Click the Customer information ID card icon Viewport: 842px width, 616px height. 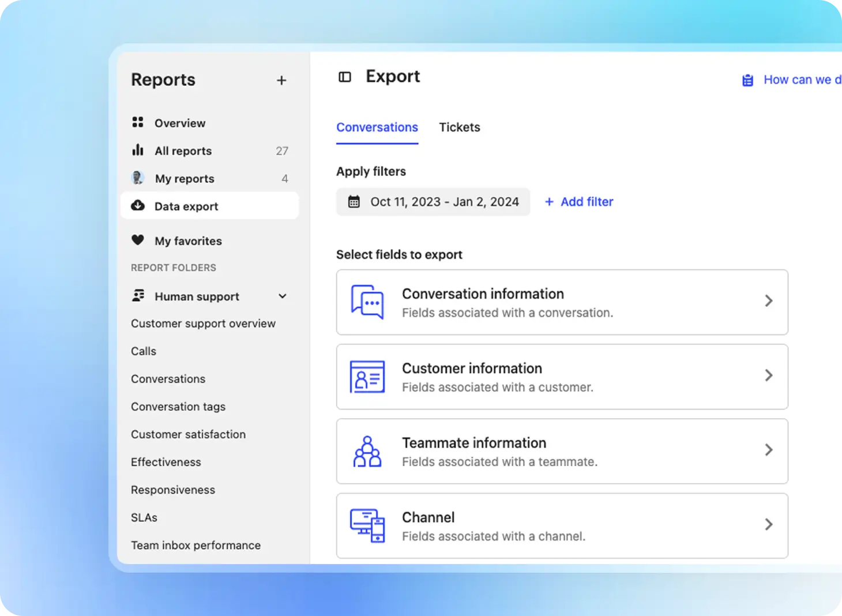[x=367, y=377]
